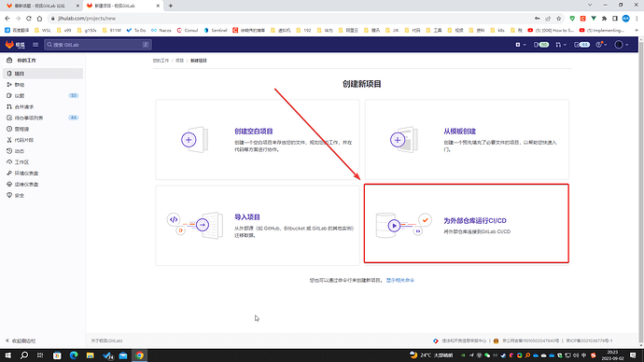Click the 为外部仓库运行CI/CD card title
Viewport: 644px width, 362px height.
tap(475, 221)
